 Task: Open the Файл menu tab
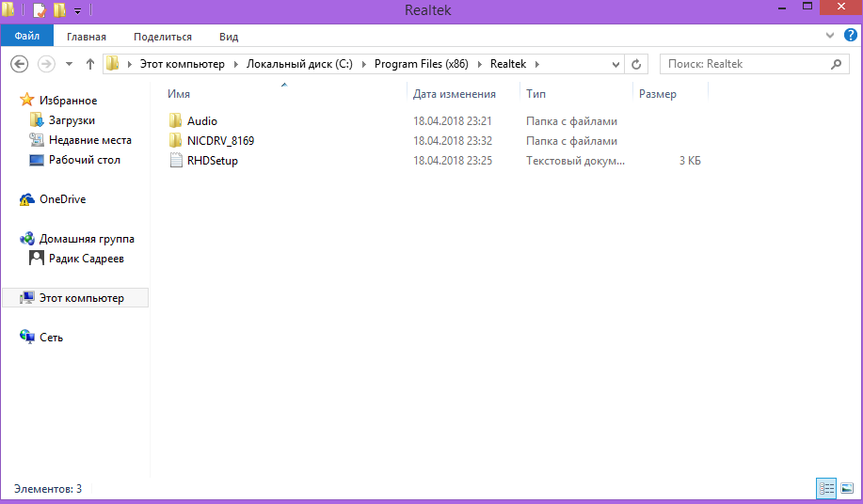click(27, 37)
